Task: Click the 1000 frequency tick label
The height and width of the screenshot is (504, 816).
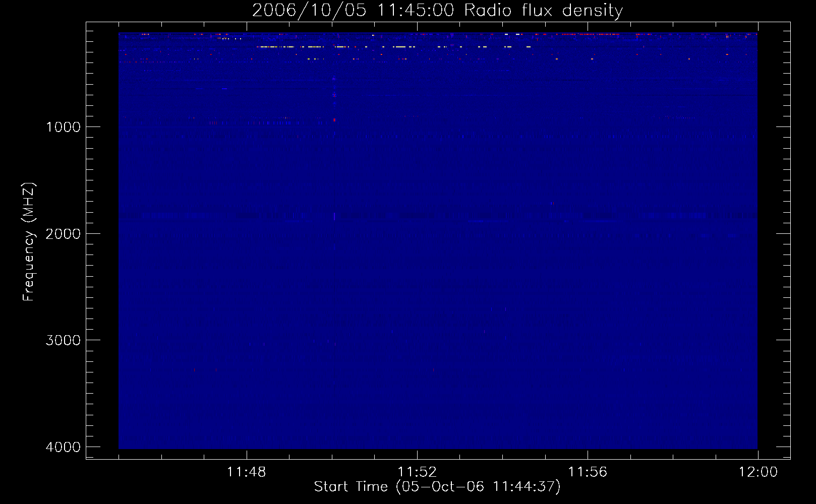Action: point(63,127)
